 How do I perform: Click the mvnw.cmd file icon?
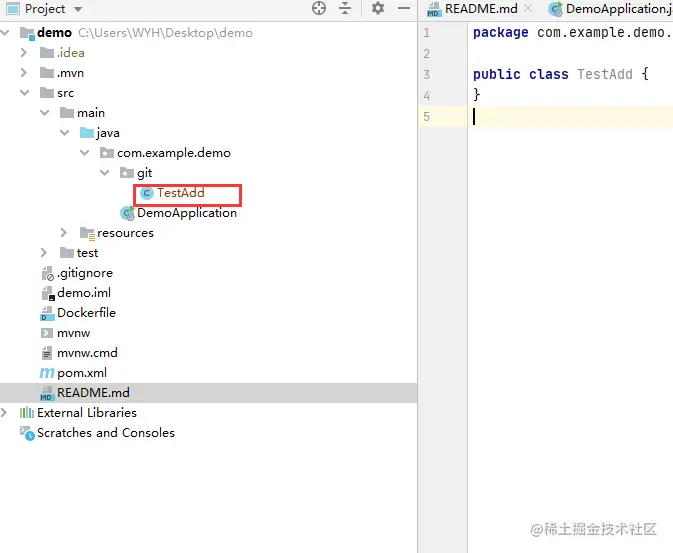pyautogui.click(x=47, y=353)
